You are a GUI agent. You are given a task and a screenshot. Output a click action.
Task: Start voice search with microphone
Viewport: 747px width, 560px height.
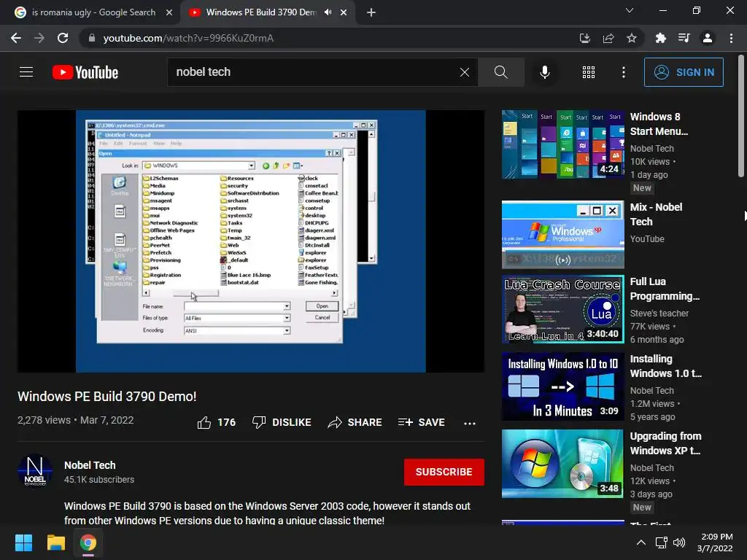[544, 72]
